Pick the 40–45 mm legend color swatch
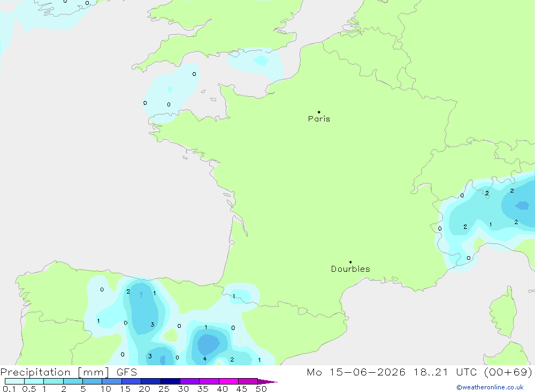535x392 pixels. coord(228,381)
